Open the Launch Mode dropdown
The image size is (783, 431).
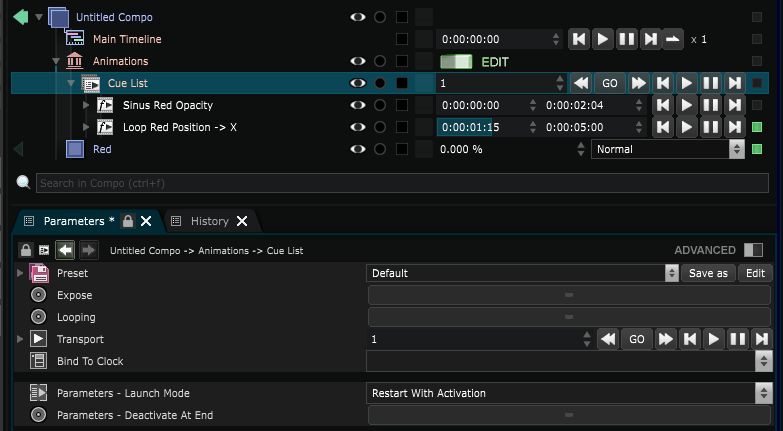569,393
